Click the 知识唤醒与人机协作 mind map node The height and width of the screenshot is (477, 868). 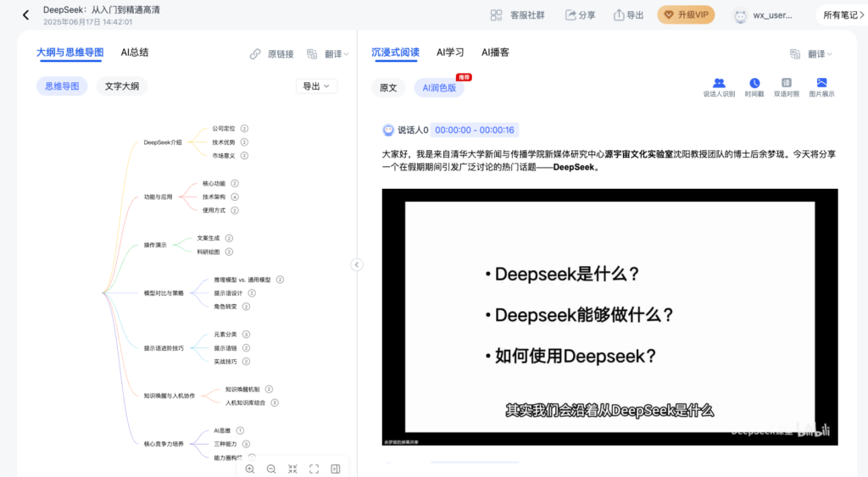pyautogui.click(x=170, y=396)
